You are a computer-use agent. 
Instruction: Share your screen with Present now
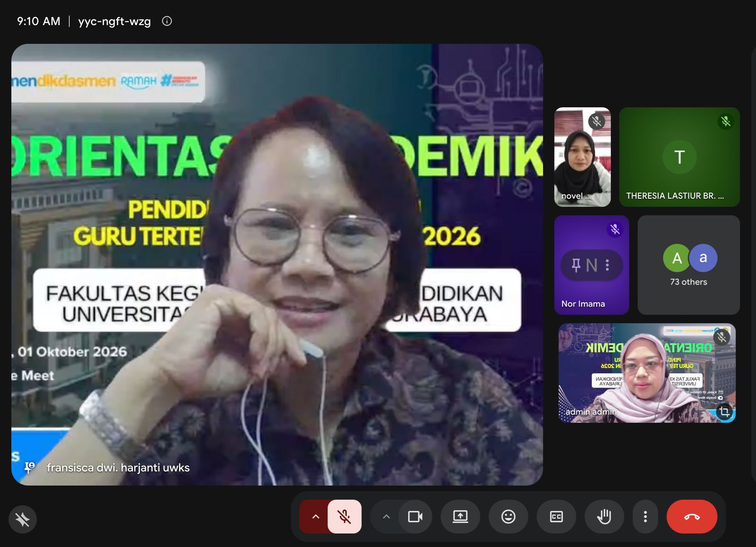pyautogui.click(x=460, y=517)
